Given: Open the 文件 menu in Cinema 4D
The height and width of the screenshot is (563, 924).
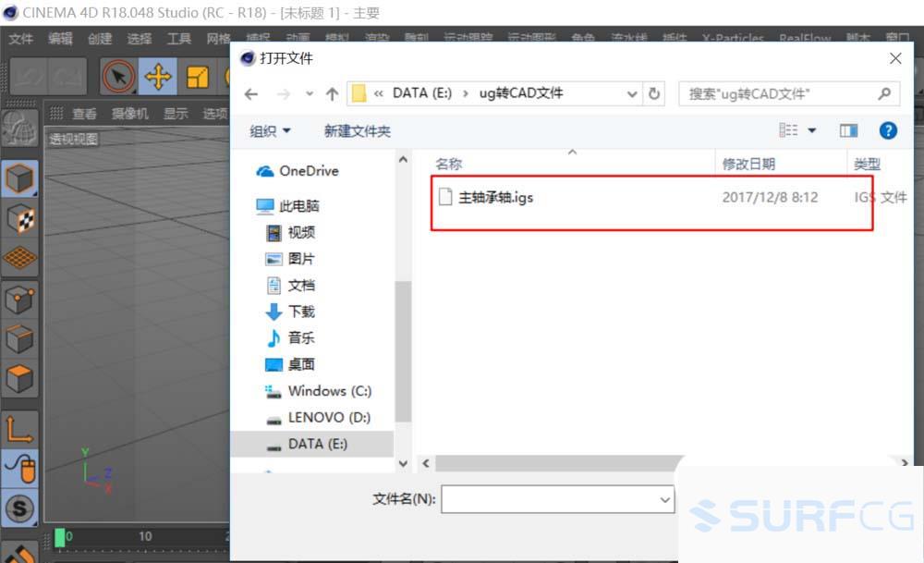Looking at the screenshot, I should (x=20, y=39).
